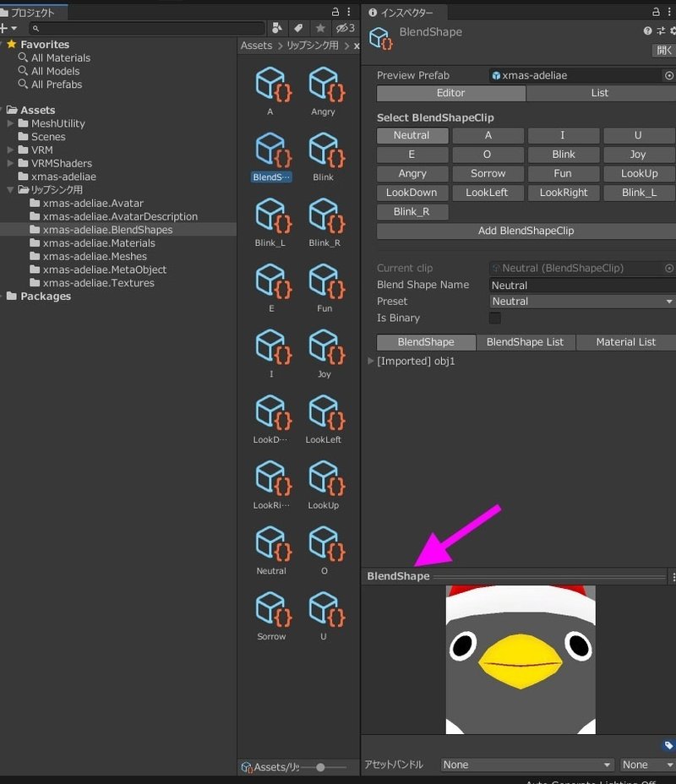Select the Sorrow clip asset icon

click(x=273, y=609)
